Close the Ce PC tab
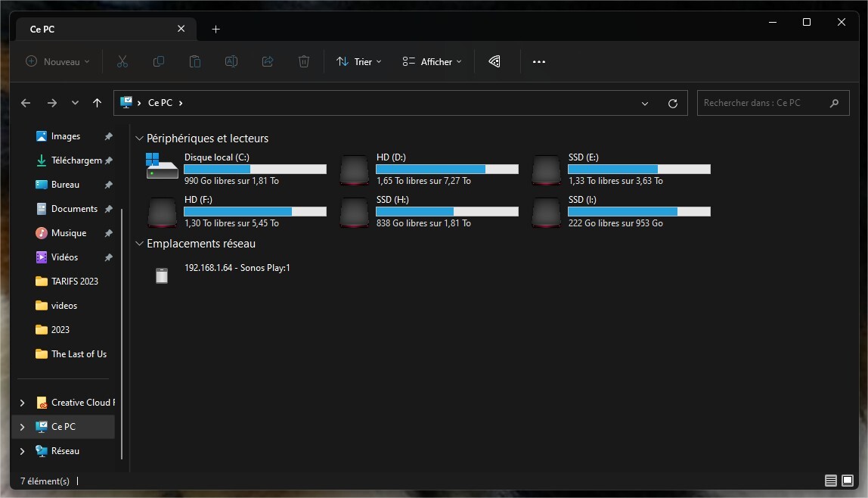Viewport: 868px width, 498px height. pos(181,29)
